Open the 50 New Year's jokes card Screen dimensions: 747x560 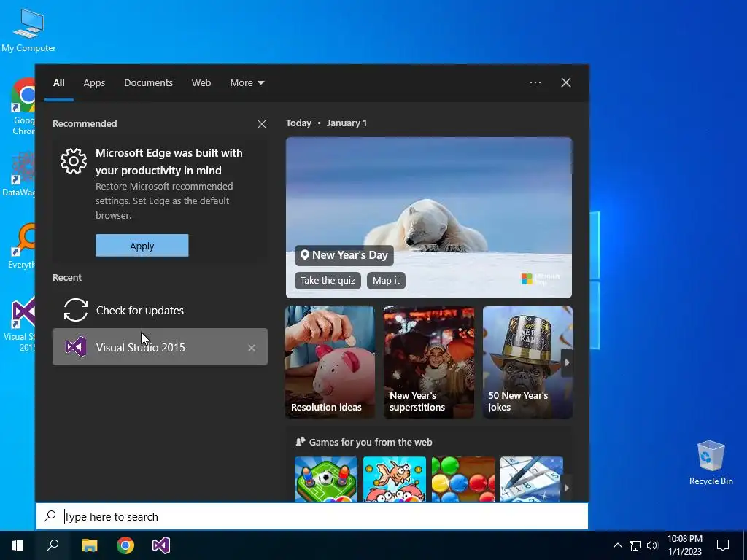tap(527, 362)
